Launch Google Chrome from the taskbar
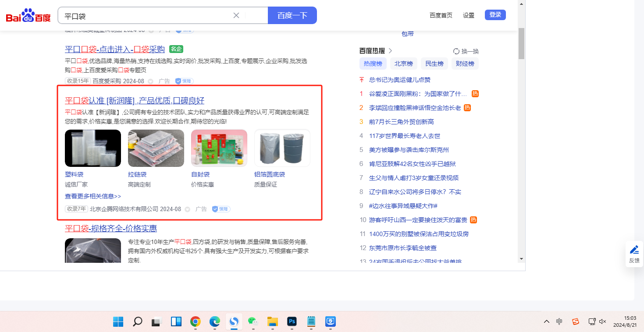The width and height of the screenshot is (644, 332). 196,322
